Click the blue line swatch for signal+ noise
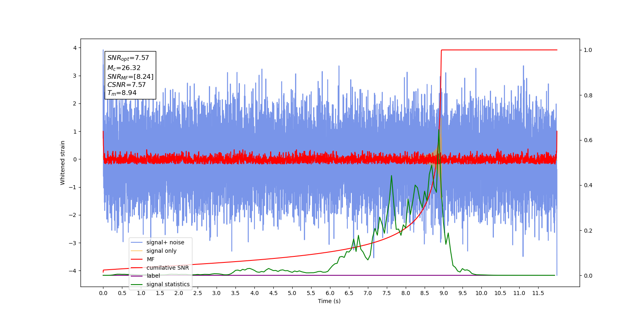The width and height of the screenshot is (644, 322). click(137, 242)
